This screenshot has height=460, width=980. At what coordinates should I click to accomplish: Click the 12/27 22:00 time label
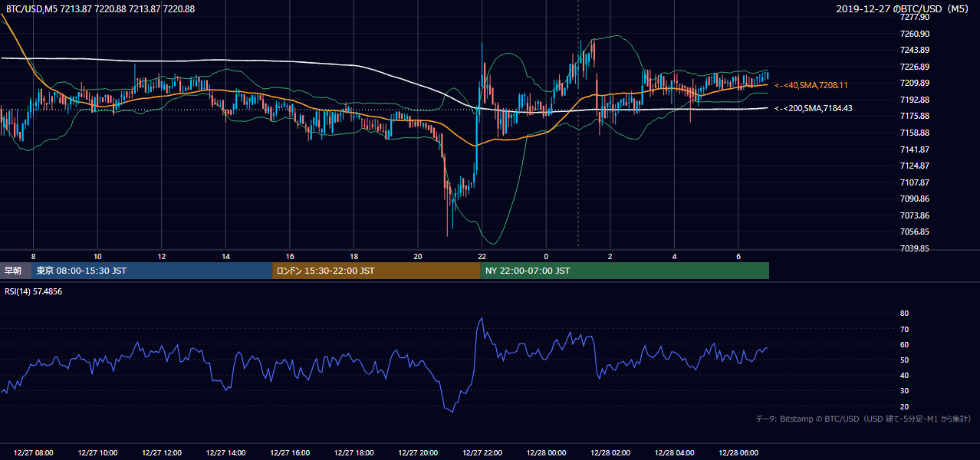pyautogui.click(x=482, y=453)
